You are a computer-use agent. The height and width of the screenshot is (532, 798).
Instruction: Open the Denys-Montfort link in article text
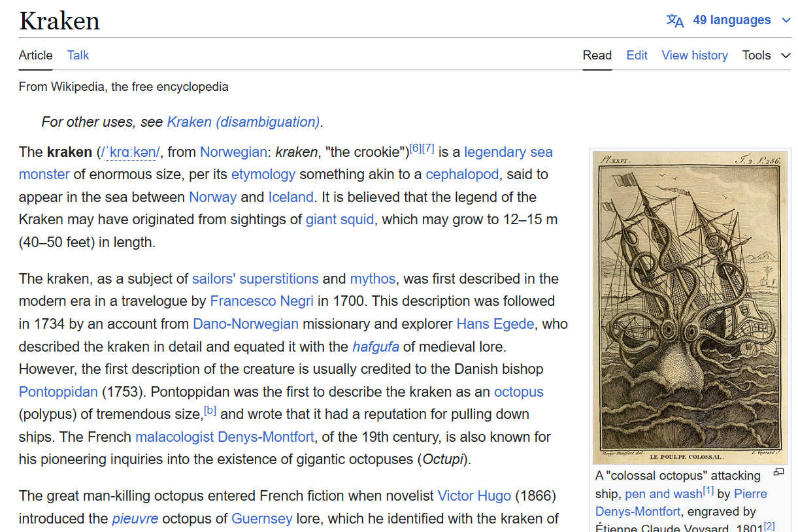coord(266,437)
